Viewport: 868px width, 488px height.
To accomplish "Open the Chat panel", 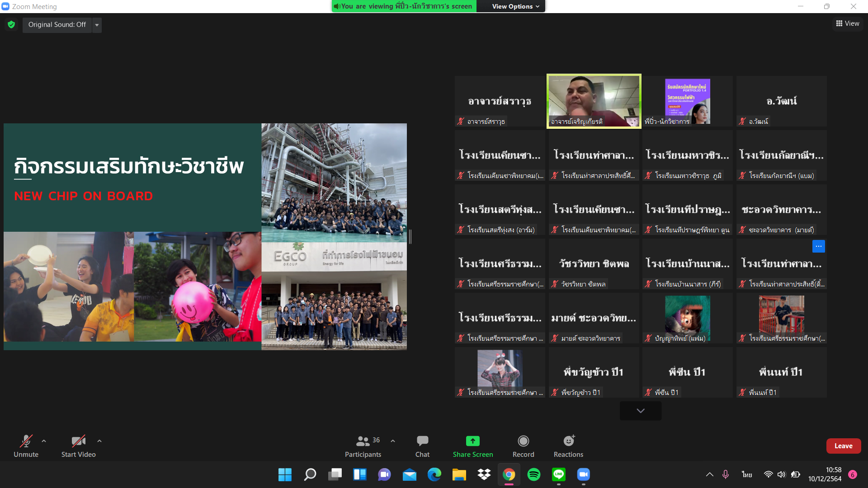I will [422, 441].
